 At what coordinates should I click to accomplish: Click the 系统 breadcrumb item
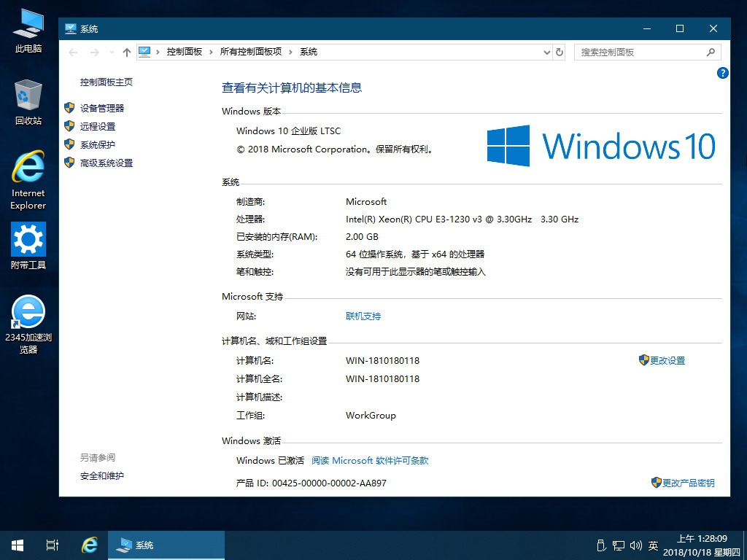click(x=309, y=52)
